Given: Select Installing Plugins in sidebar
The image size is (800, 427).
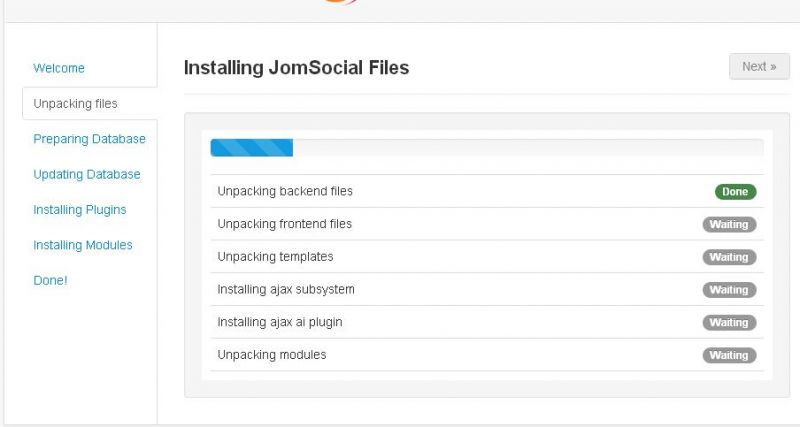Looking at the screenshot, I should tap(80, 210).
